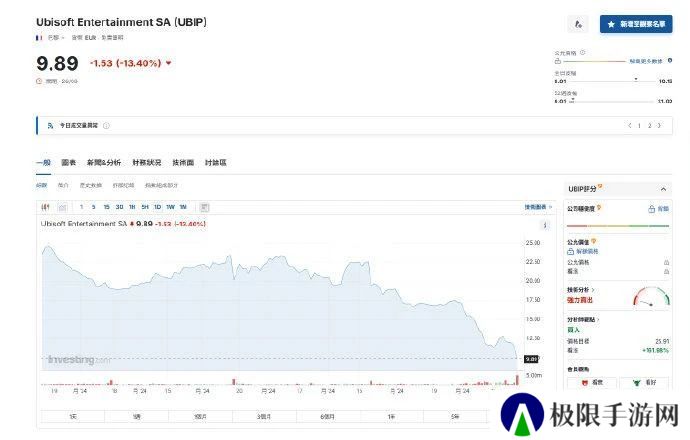Select the fourth time range button below the chart
690x440 pixels.
coord(264,416)
